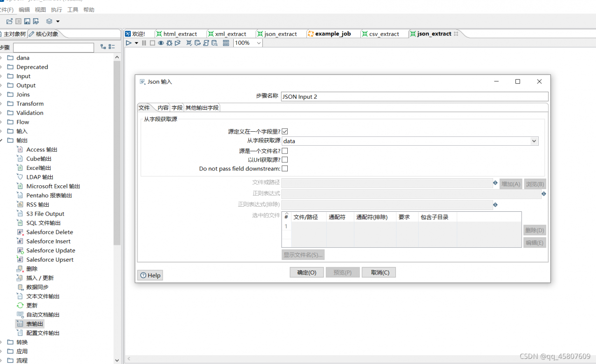
Task: Tick the Do not pass field downstream checkbox
Action: point(285,169)
